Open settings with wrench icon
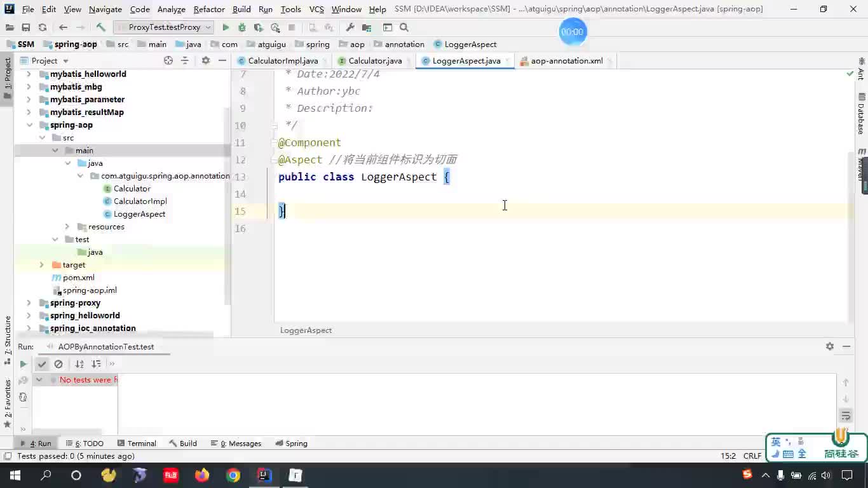 [350, 27]
